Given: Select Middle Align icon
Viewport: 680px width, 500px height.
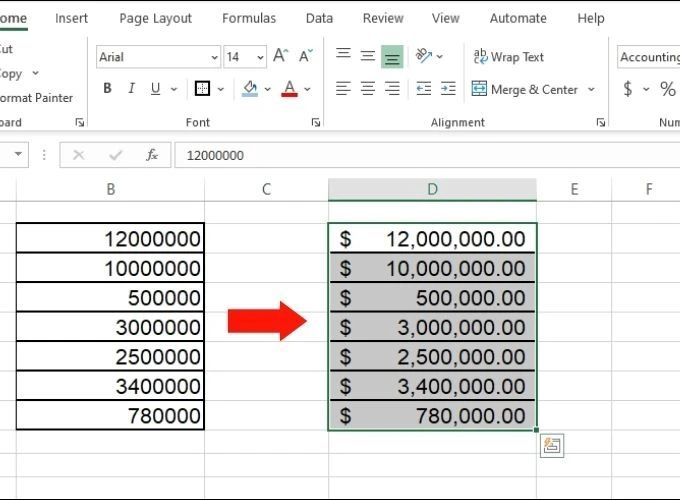Looking at the screenshot, I should [x=368, y=56].
